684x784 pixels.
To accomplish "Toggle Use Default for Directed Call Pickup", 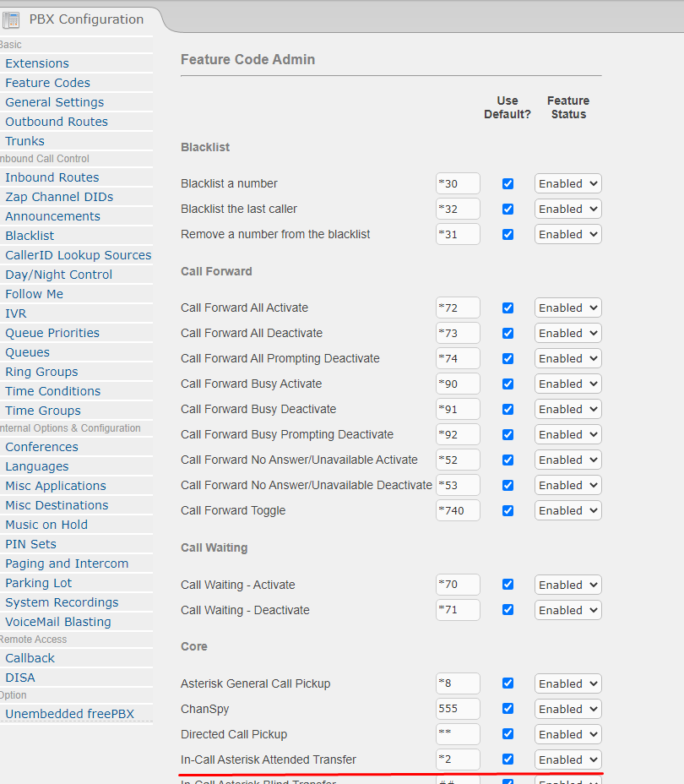I will click(x=508, y=734).
